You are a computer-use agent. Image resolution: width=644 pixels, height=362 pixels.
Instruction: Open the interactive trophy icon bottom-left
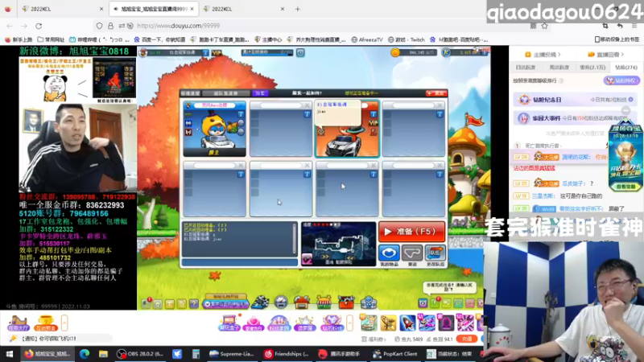(x=45, y=323)
